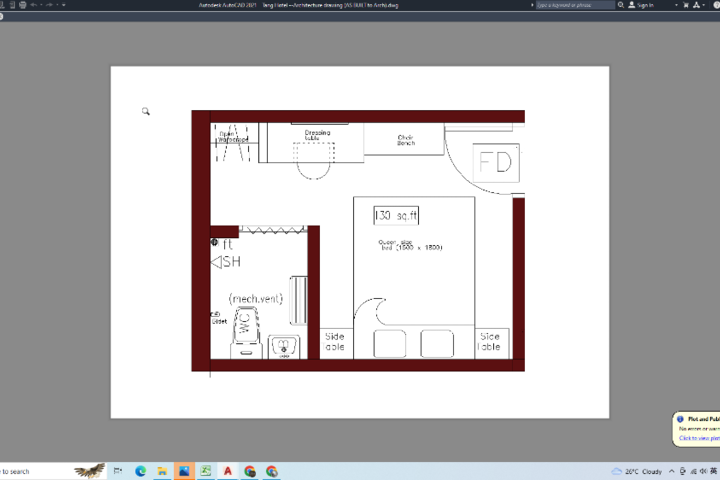The image size is (720, 480).
Task: Click into the 'Type a keyword or phrase' search box
Action: pyautogui.click(x=575, y=5)
